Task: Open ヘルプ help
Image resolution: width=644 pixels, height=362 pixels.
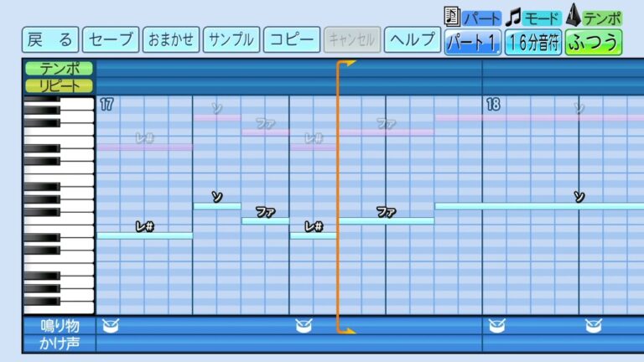Action: click(x=413, y=39)
